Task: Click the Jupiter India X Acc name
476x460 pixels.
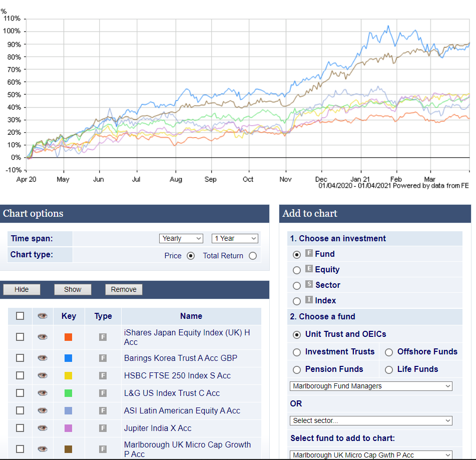Action: [158, 428]
